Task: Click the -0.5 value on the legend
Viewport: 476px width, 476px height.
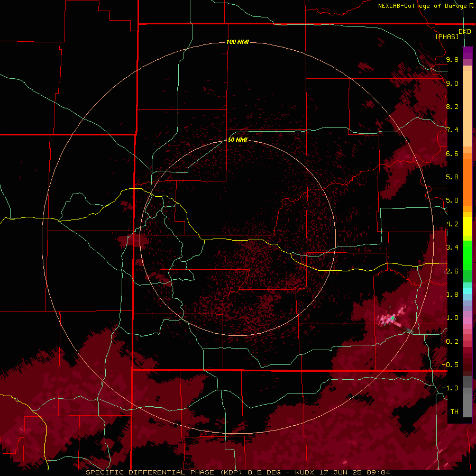Action: [451, 365]
